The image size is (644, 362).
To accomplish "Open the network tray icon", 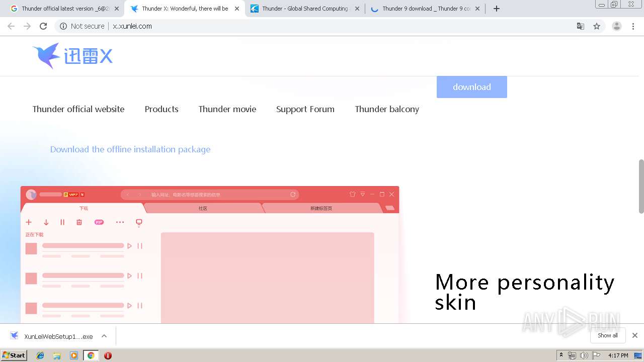I will point(572,355).
